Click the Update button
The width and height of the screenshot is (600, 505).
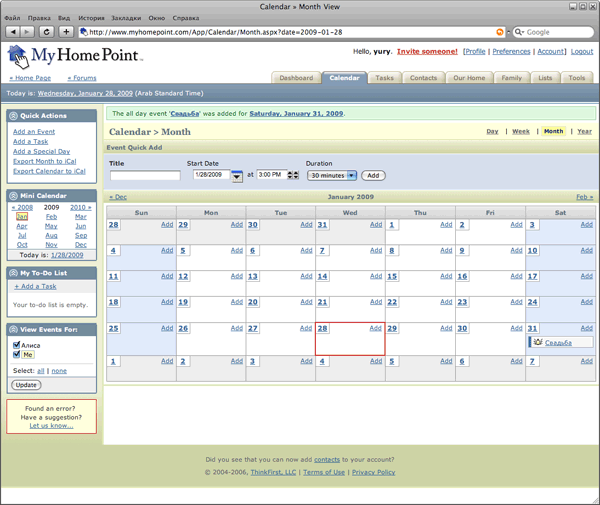pyautogui.click(x=26, y=385)
